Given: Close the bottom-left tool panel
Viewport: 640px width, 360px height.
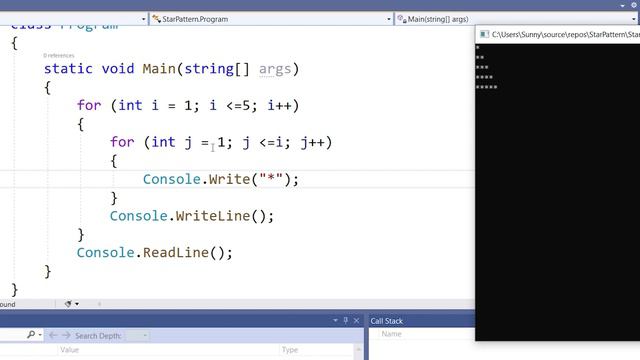Looking at the screenshot, I should click(356, 320).
